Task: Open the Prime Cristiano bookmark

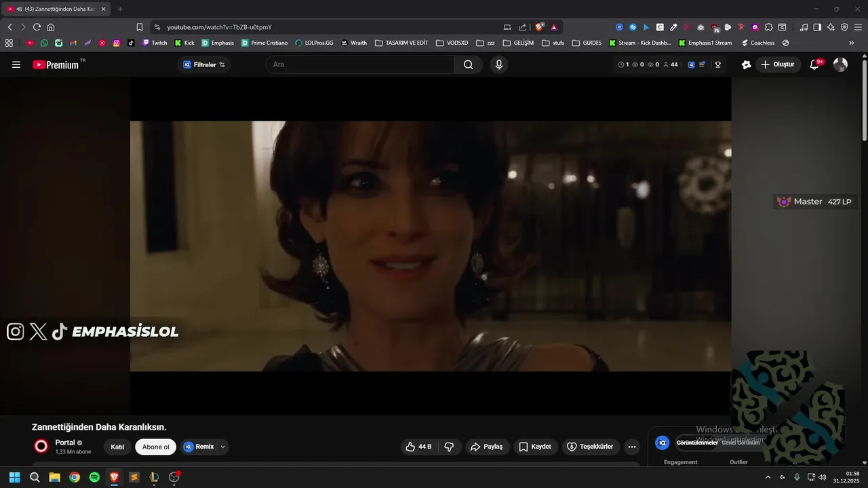Action: coord(264,43)
